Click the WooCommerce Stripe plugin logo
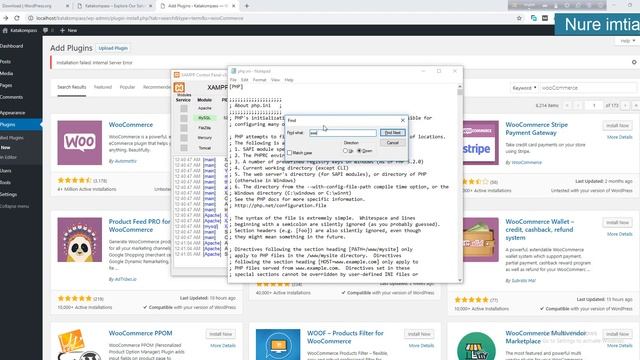The width and height of the screenshot is (640, 360). point(480,142)
